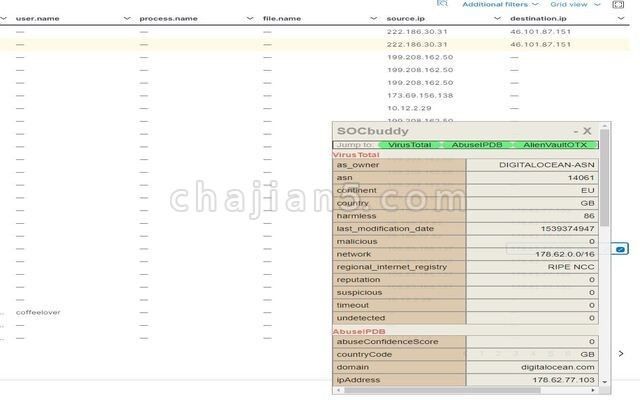The width and height of the screenshot is (640, 400).
Task: Expand the chevron beside the source.ip column
Action: pos(496,19)
